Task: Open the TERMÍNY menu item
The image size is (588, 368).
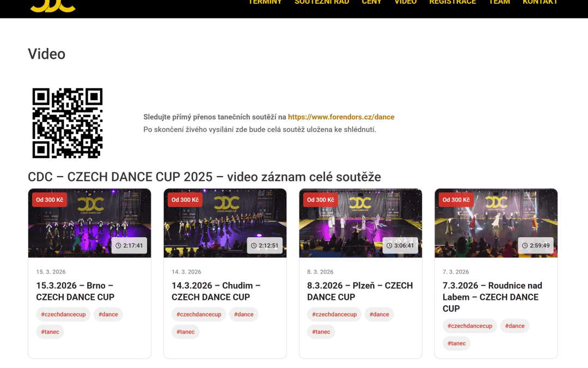Action: pyautogui.click(x=265, y=2)
